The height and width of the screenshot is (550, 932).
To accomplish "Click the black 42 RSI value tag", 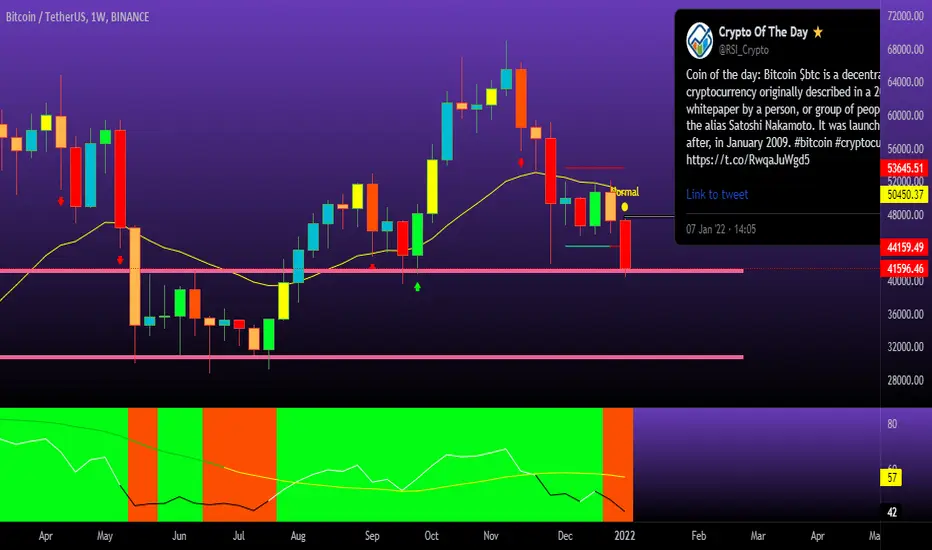I will [892, 512].
